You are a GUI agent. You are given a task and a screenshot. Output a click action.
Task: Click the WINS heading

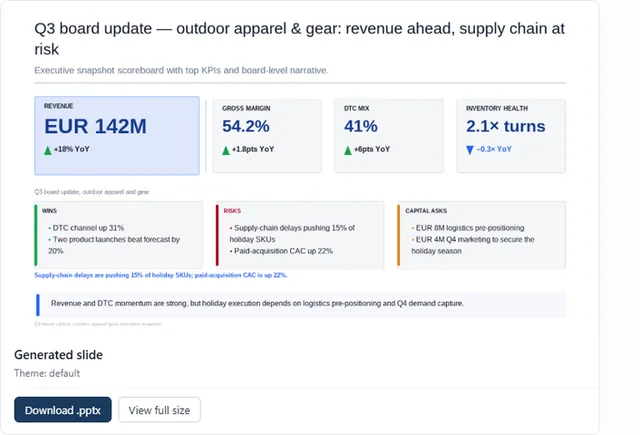click(49, 211)
